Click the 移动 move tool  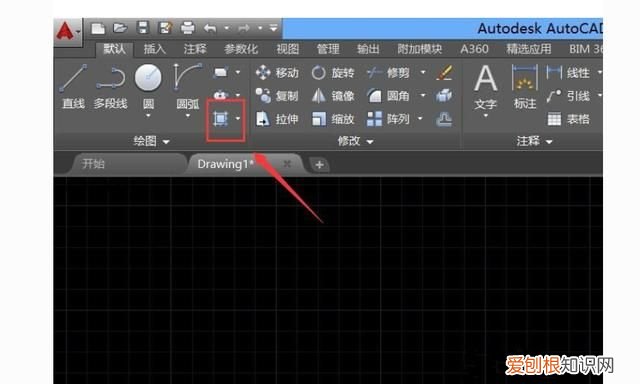[277, 73]
